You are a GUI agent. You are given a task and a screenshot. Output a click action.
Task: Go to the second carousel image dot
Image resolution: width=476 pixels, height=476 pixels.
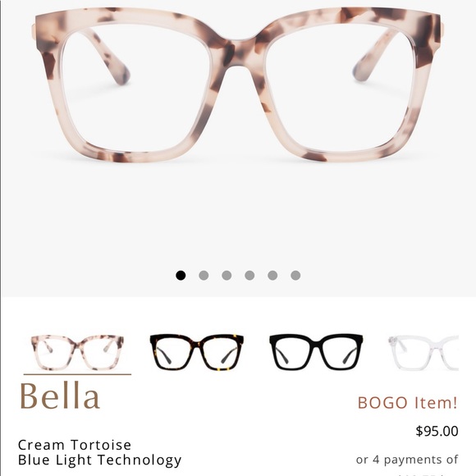204,275
